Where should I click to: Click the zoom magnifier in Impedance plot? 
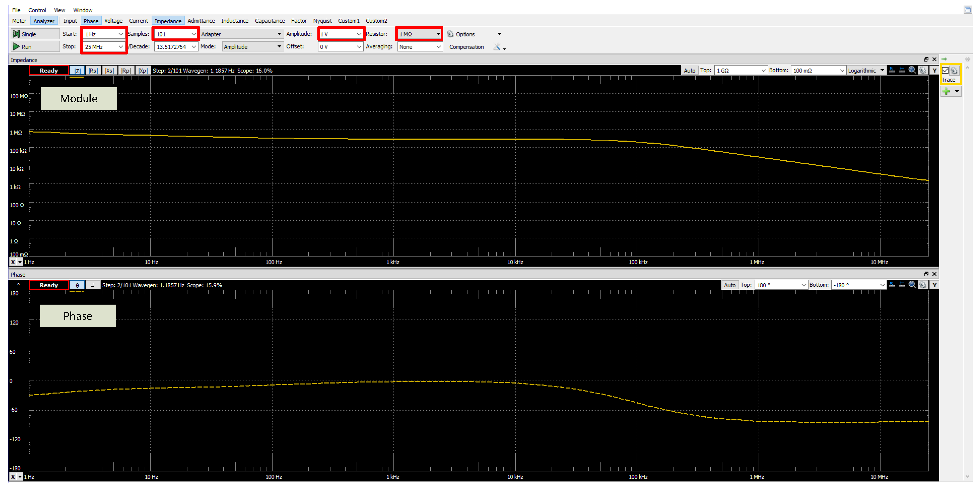[x=912, y=70]
